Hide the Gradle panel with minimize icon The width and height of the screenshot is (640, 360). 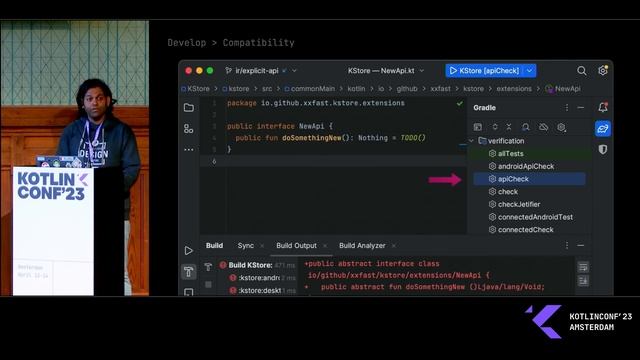coord(581,107)
